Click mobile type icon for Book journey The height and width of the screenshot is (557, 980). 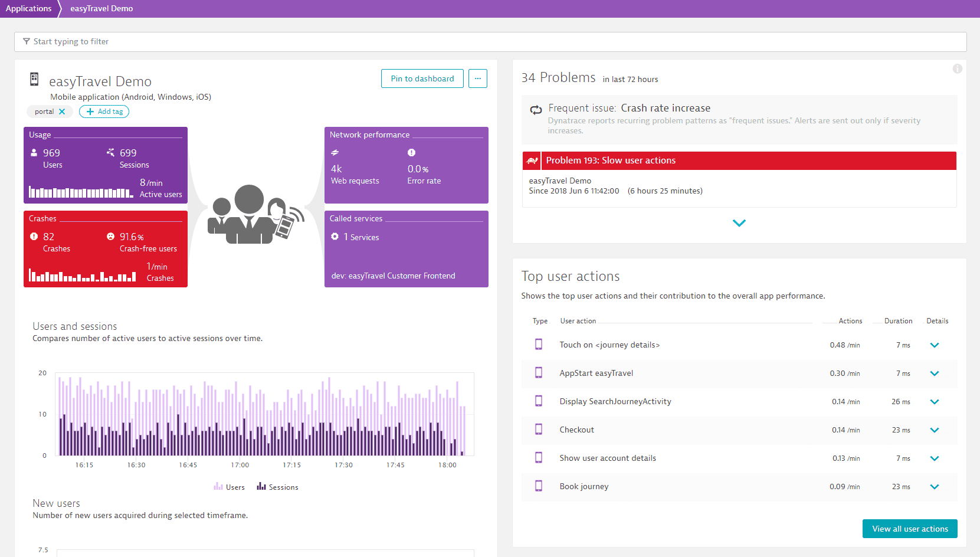[539, 486]
